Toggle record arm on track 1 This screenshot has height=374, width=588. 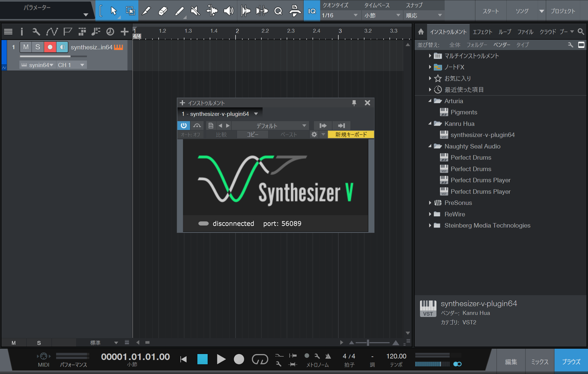(50, 47)
